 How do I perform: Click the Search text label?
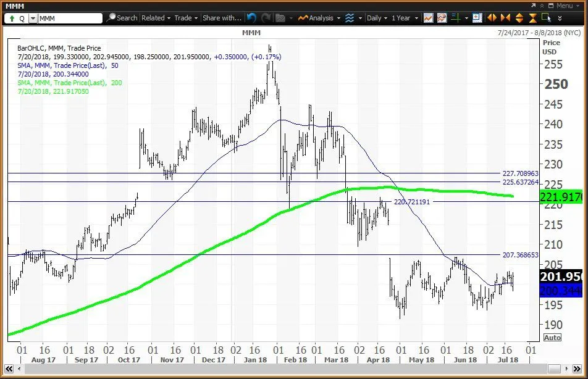pos(127,18)
